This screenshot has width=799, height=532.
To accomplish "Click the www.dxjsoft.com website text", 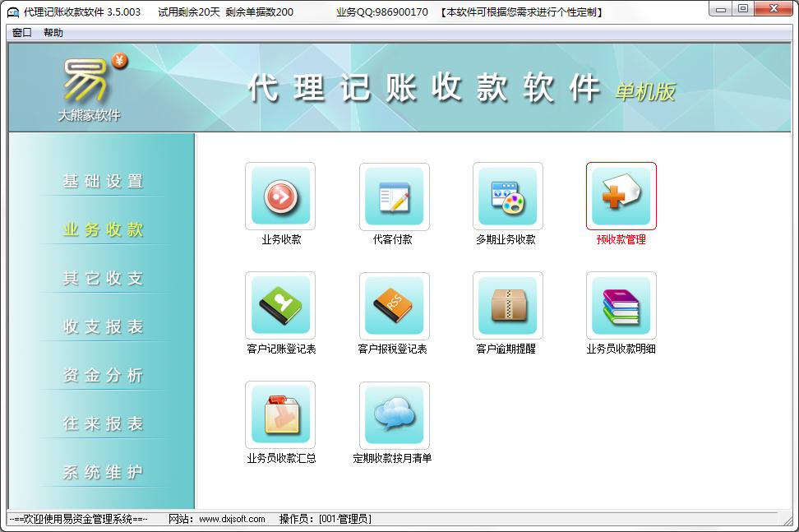I will tap(232, 520).
